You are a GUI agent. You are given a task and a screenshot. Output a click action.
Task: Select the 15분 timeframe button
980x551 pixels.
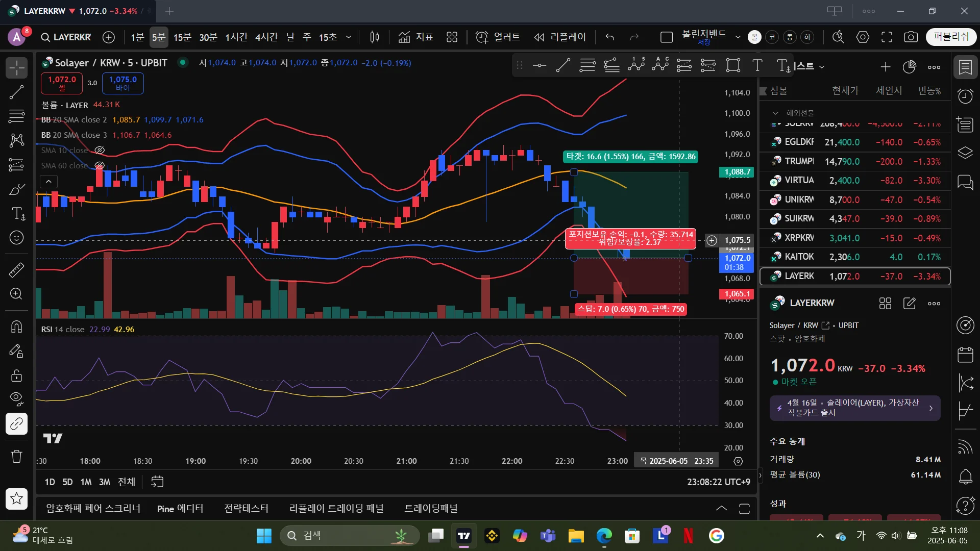pos(182,37)
